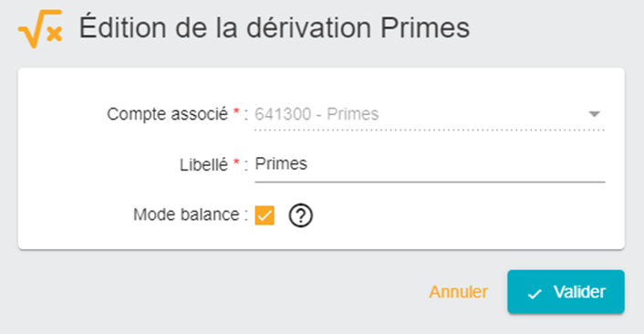This screenshot has width=644, height=334.
Task: Open the 641300 - Primes combo box
Action: [430, 114]
